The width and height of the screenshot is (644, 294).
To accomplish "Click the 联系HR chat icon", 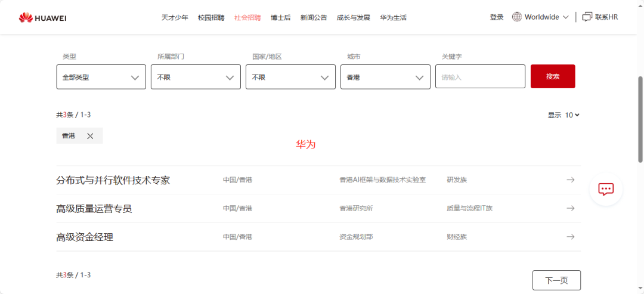I will (587, 17).
